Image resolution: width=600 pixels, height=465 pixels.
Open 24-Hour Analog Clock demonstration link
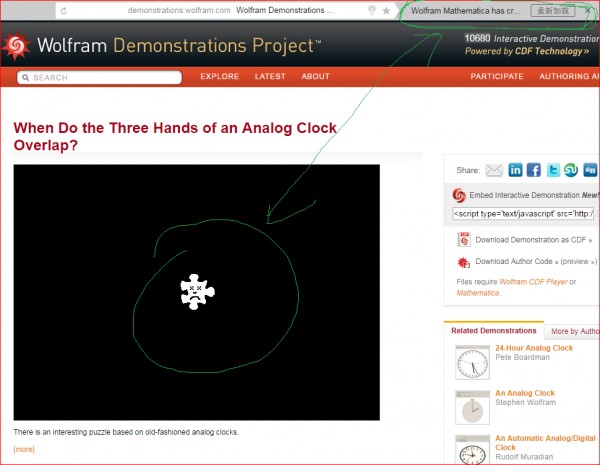pos(534,348)
